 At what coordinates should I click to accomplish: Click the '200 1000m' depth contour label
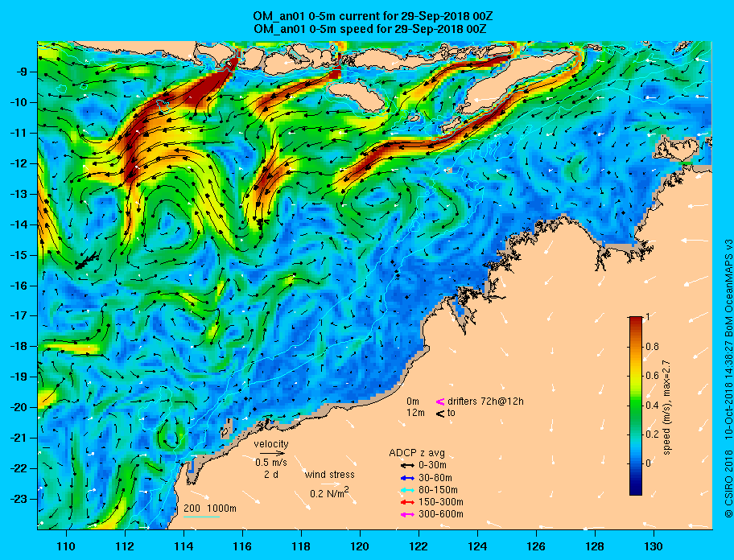point(210,509)
